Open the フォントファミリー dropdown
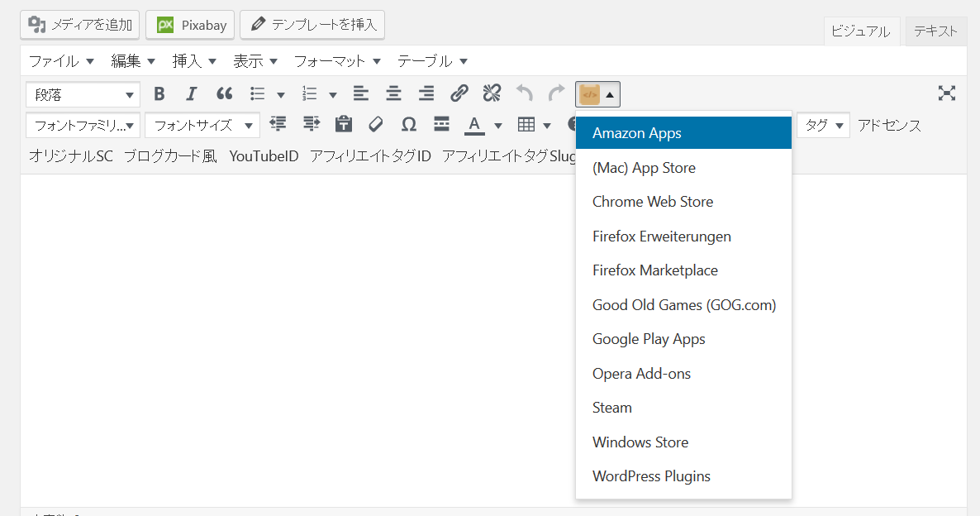This screenshot has width=980, height=516. 80,125
